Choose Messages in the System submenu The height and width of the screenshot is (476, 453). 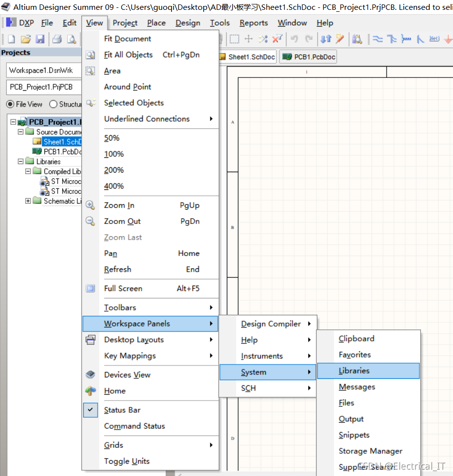[x=368, y=387]
